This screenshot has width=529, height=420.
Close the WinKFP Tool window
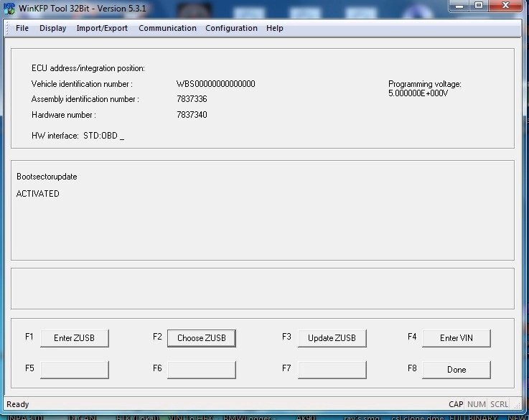coord(504,6)
